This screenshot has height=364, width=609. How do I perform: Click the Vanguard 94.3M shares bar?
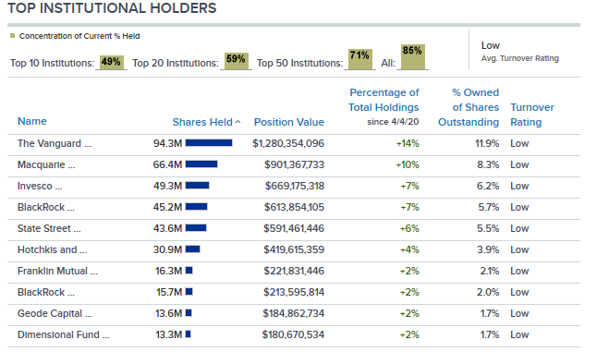pos(209,143)
